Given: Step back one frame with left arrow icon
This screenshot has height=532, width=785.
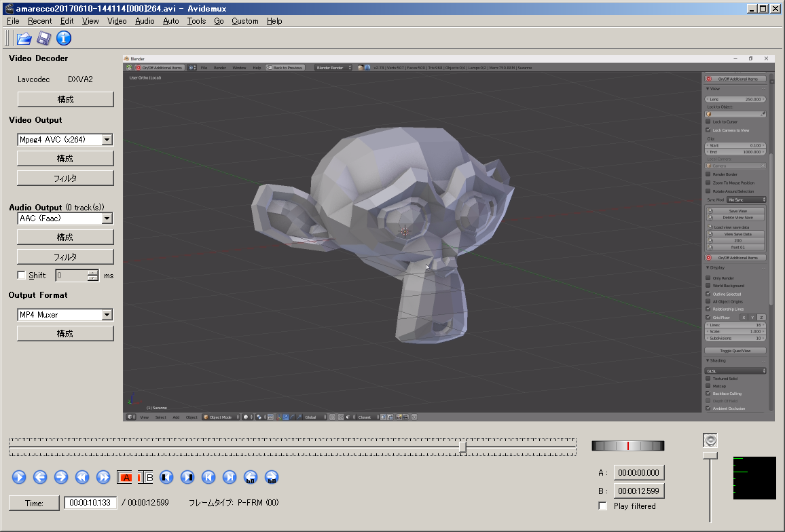Looking at the screenshot, I should [x=40, y=478].
